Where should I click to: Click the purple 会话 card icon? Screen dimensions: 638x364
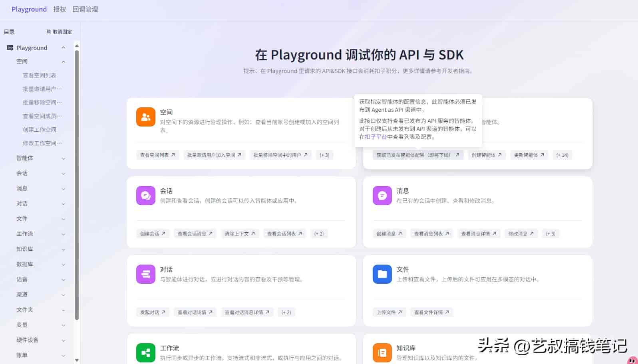point(146,196)
